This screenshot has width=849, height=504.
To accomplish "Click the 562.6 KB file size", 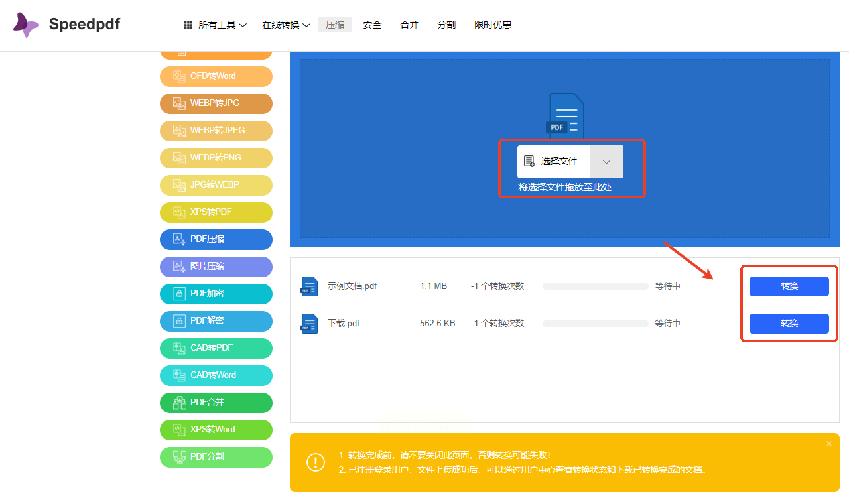I will click(x=438, y=324).
